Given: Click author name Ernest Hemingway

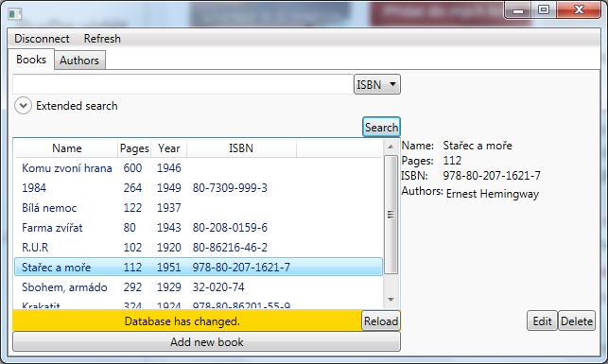Looking at the screenshot, I should (x=493, y=194).
